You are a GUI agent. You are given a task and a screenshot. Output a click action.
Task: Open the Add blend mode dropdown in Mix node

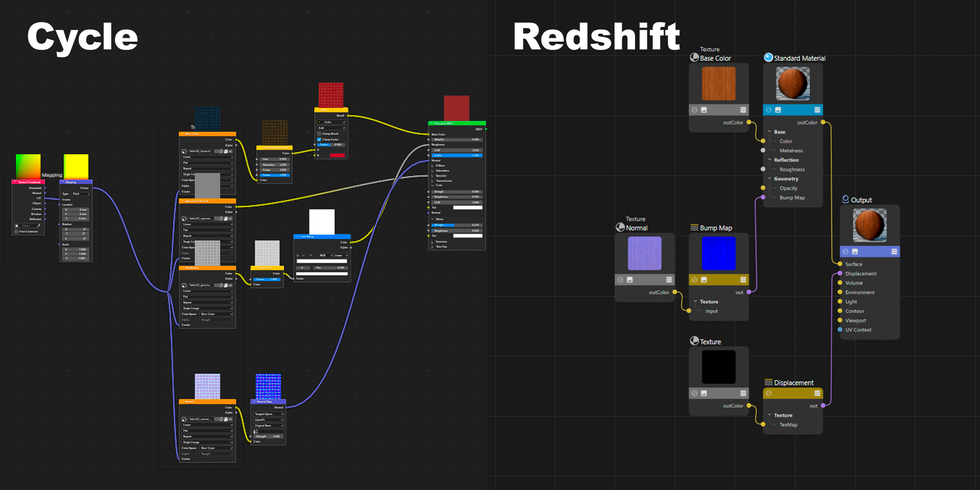click(x=331, y=128)
